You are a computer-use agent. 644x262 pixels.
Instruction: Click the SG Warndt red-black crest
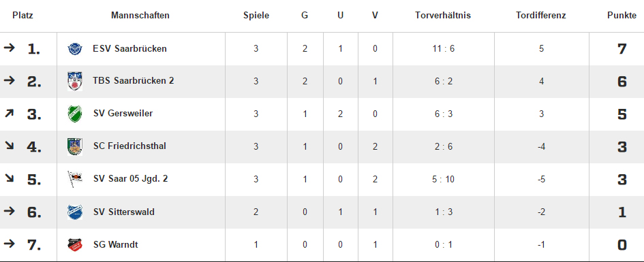click(75, 245)
